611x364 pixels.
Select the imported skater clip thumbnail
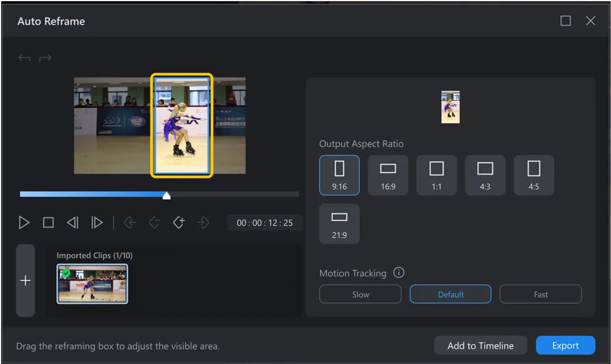(92, 284)
